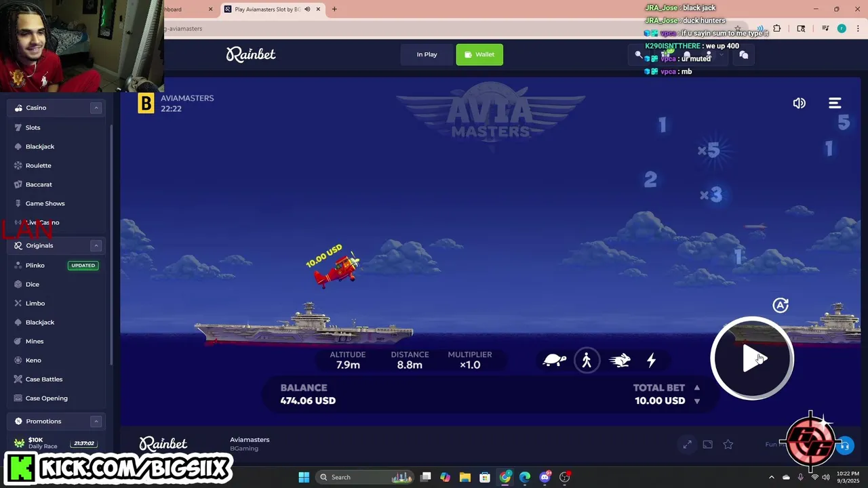This screenshot has height=488, width=868.
Task: Increase total bet with the up arrow
Action: point(696,388)
